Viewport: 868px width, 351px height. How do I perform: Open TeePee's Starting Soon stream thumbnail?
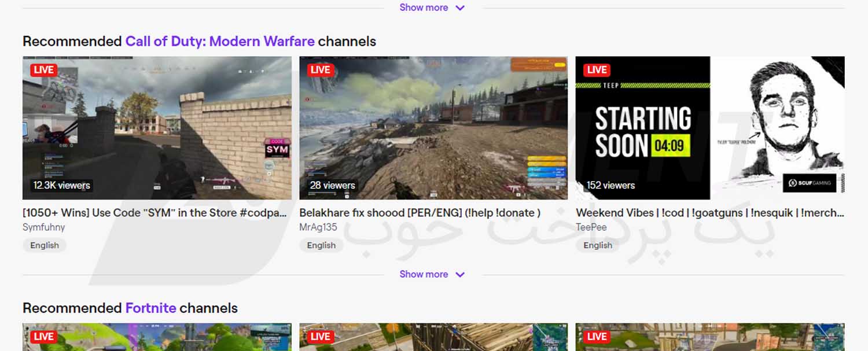click(x=710, y=128)
